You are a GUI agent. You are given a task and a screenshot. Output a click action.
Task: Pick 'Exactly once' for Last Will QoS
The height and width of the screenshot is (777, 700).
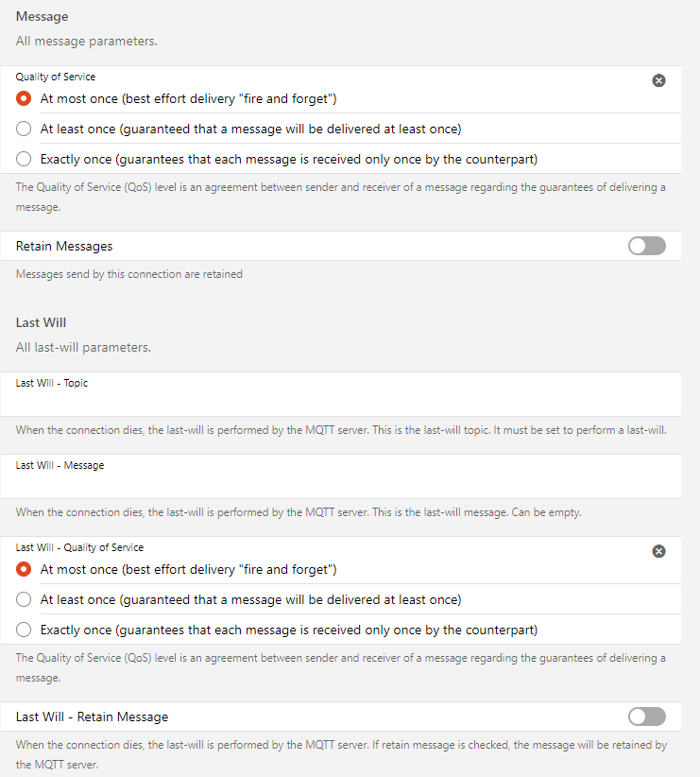coord(24,630)
